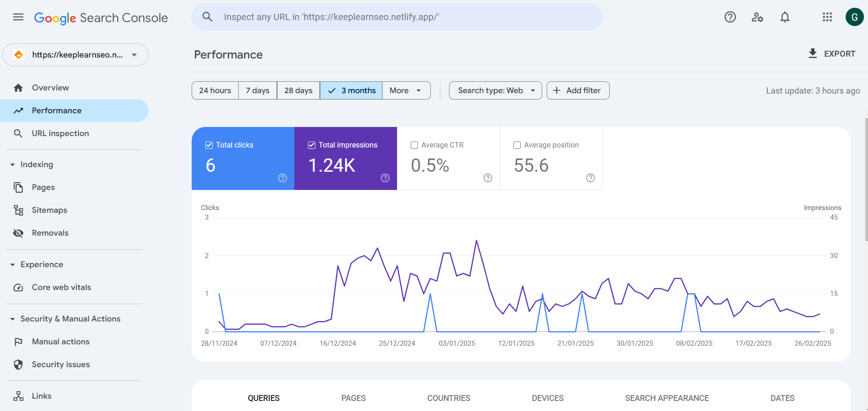Switch to the PAGES tab
Screen dimensions: 868x411
(354, 398)
